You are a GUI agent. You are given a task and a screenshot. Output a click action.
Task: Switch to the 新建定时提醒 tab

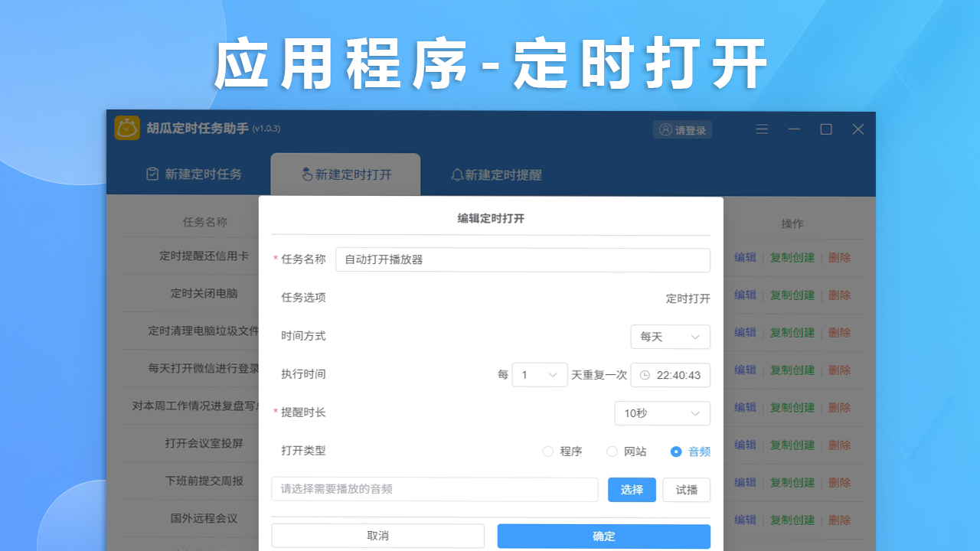pos(495,174)
